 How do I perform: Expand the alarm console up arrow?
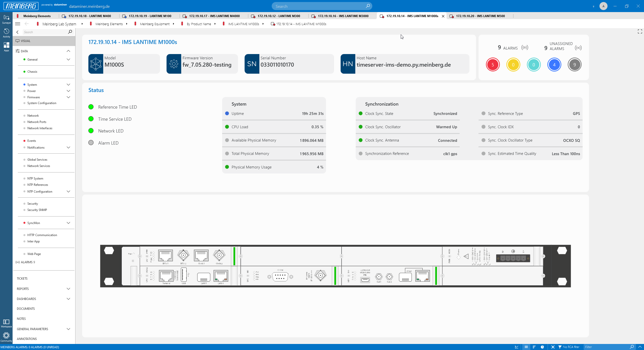pos(640,347)
